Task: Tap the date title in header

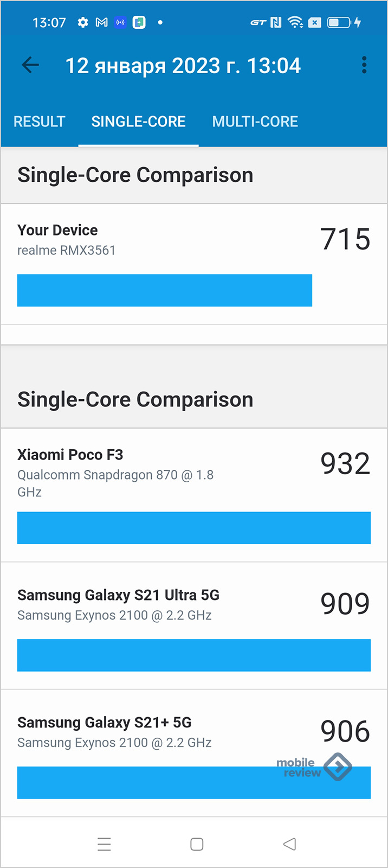Action: click(183, 66)
